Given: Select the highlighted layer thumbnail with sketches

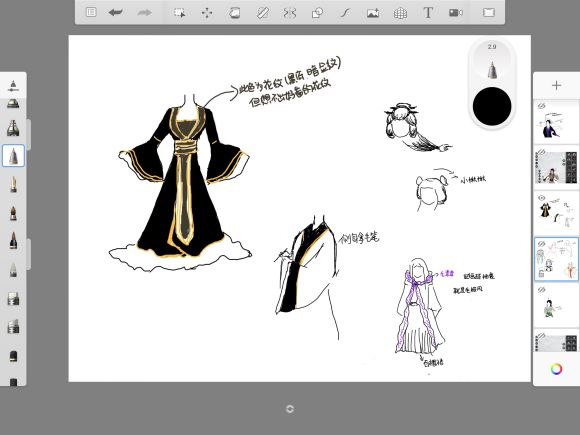Looking at the screenshot, I should (x=556, y=259).
